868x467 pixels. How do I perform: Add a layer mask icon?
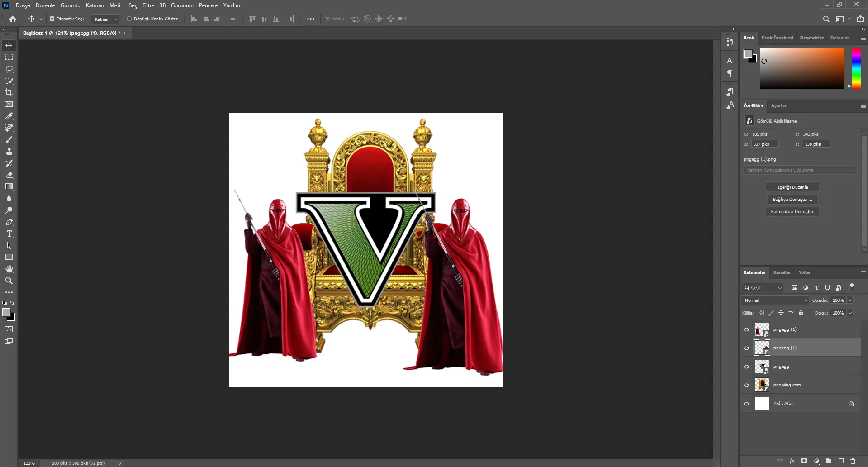(804, 461)
